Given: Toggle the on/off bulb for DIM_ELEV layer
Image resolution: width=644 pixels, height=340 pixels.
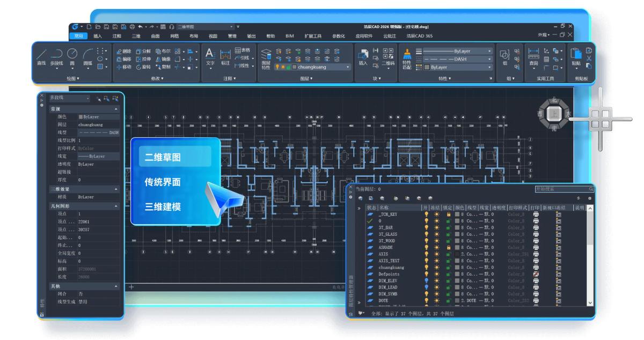Looking at the screenshot, I should click(427, 280).
